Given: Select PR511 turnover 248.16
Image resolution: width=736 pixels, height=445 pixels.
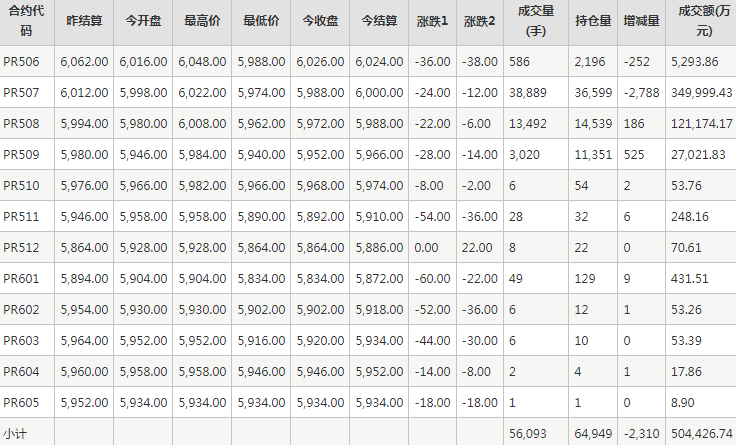Looking at the screenshot, I should (x=690, y=216).
